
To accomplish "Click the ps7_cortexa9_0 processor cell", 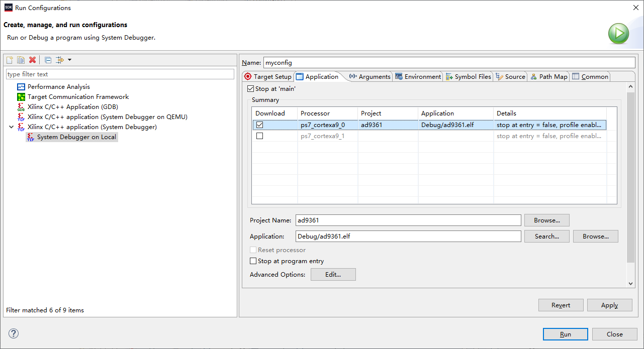I will click(x=327, y=125).
